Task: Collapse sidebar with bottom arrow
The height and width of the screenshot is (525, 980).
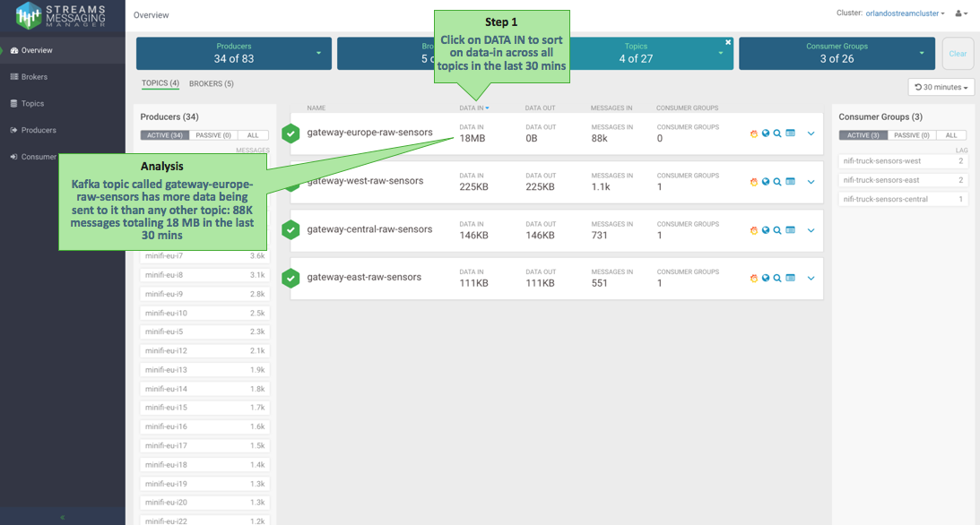Action: coord(62,517)
